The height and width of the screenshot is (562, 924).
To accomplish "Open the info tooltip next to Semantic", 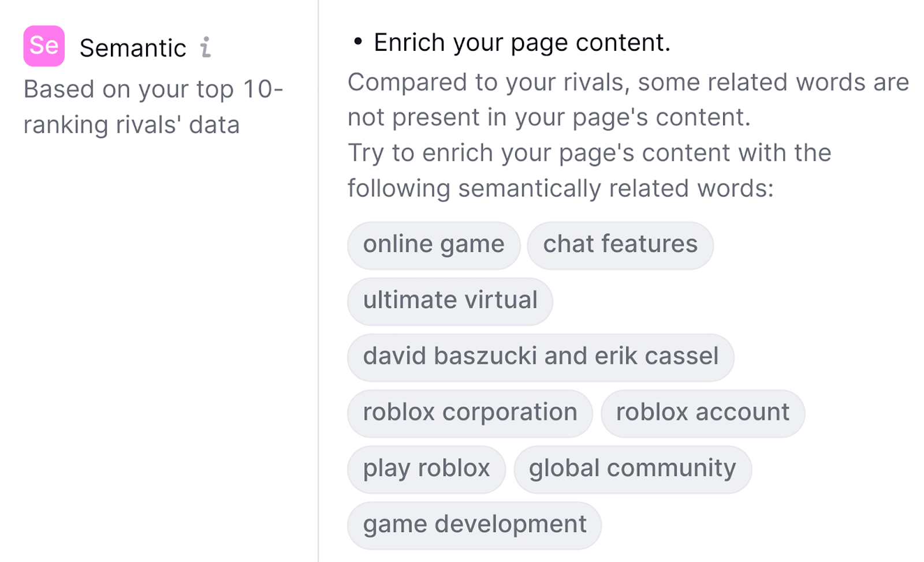I will (x=206, y=47).
